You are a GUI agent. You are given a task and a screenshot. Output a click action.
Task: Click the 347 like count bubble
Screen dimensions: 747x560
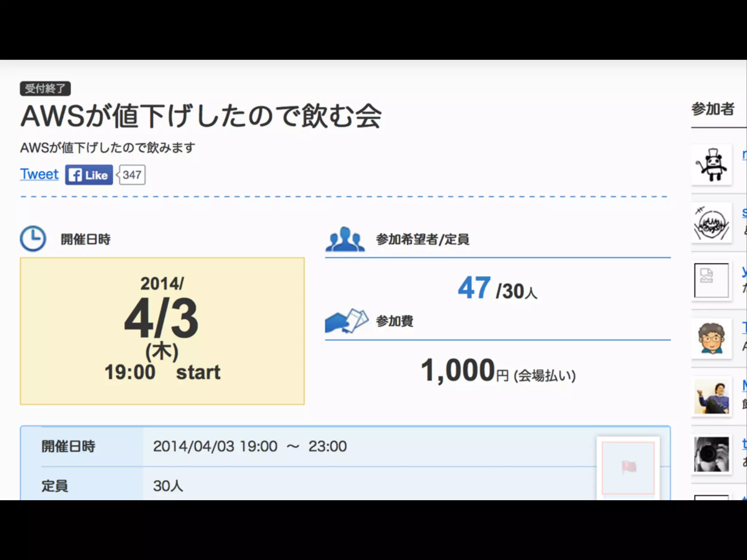point(132,175)
